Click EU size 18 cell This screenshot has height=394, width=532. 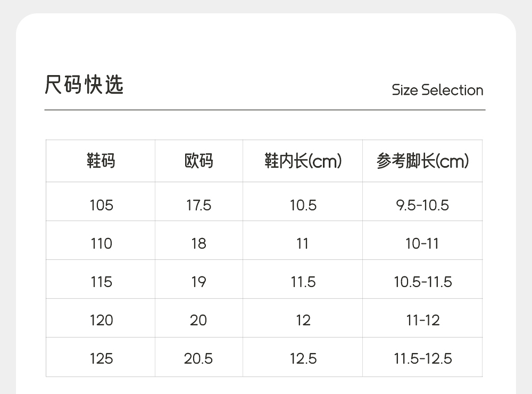pyautogui.click(x=198, y=243)
